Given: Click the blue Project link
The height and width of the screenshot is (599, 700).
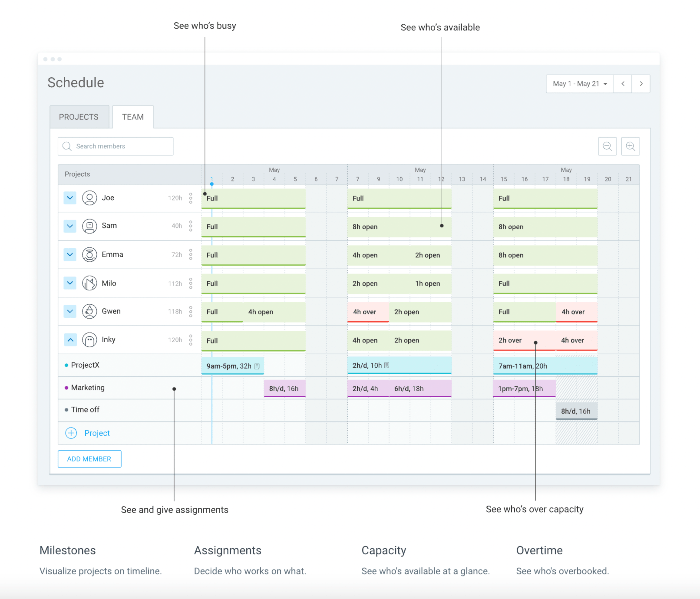Looking at the screenshot, I should coord(97,433).
